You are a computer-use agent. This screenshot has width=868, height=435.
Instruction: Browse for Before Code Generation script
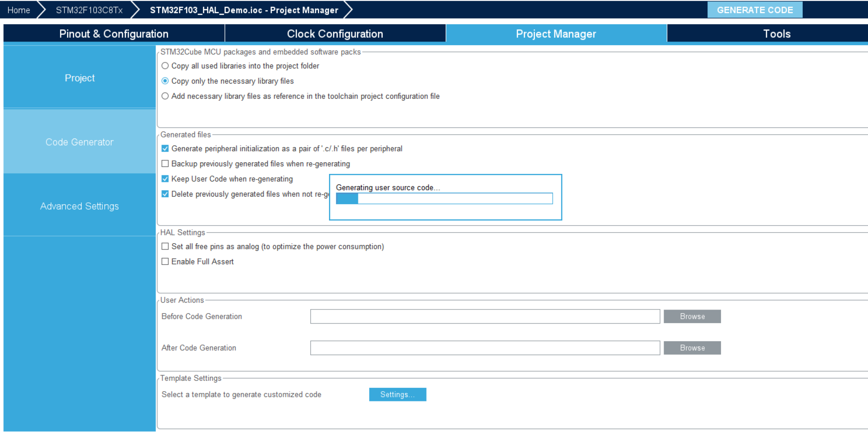click(692, 317)
